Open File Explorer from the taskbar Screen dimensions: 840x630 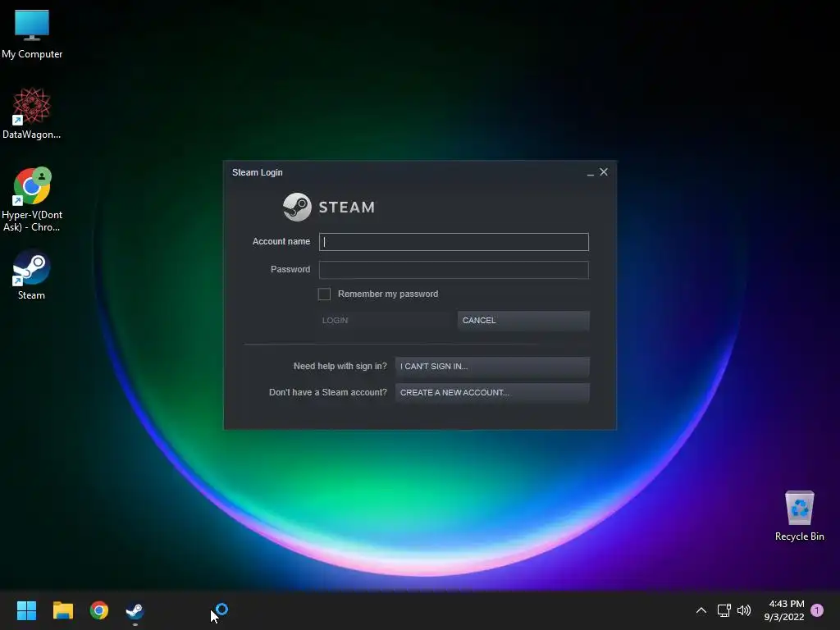(x=62, y=610)
